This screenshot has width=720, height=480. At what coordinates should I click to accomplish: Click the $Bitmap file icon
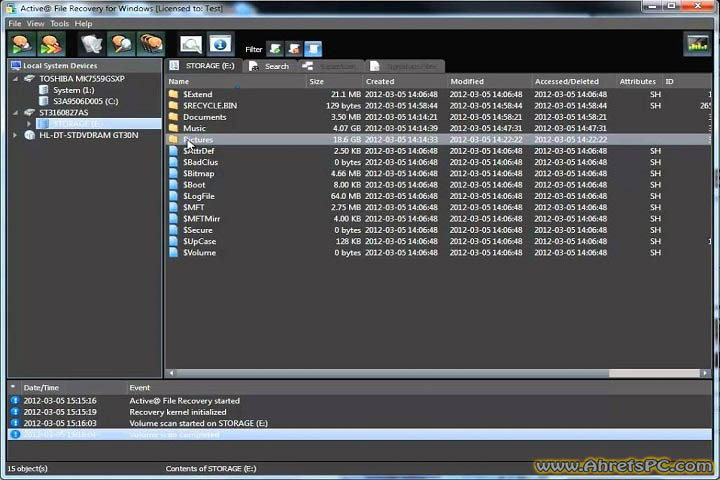(x=173, y=173)
